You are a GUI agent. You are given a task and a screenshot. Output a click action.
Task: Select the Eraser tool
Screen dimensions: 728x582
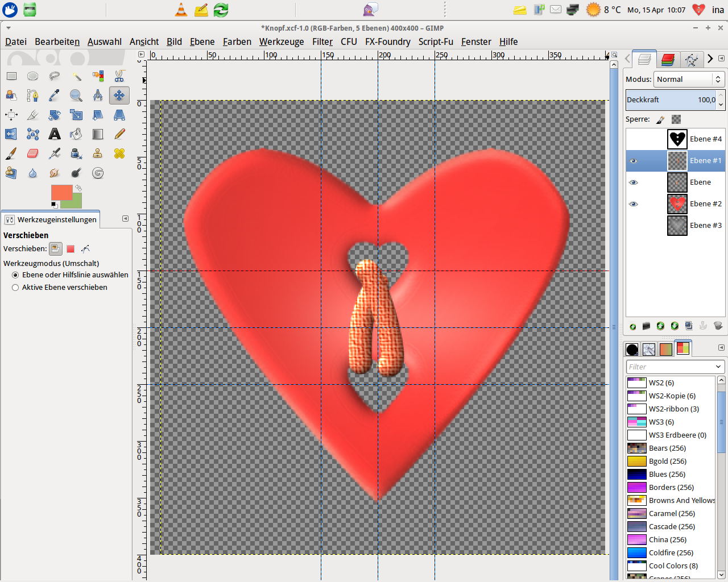[33, 153]
